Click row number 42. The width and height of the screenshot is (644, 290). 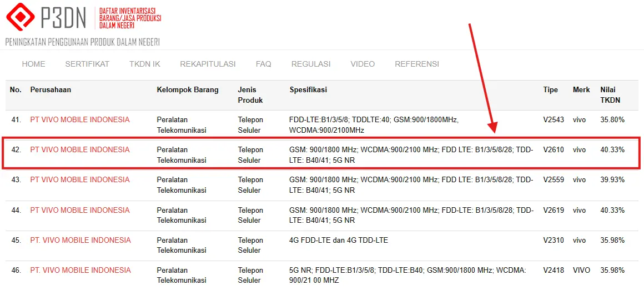[x=16, y=150]
